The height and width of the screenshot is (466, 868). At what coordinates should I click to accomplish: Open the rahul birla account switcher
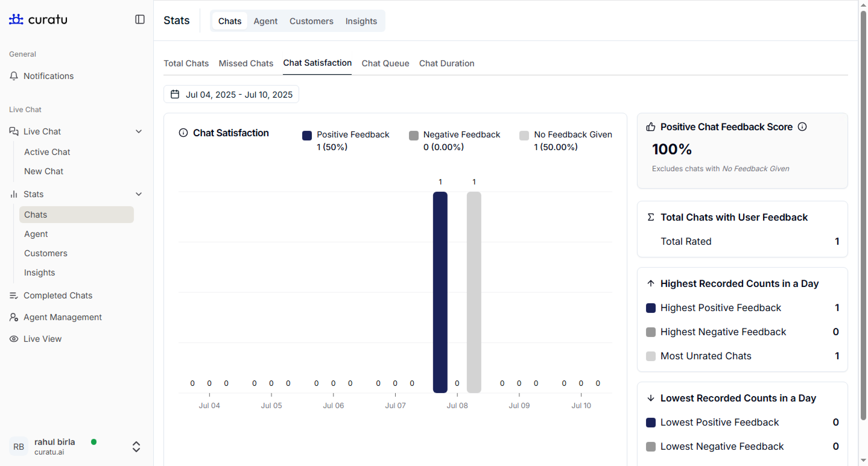click(136, 446)
